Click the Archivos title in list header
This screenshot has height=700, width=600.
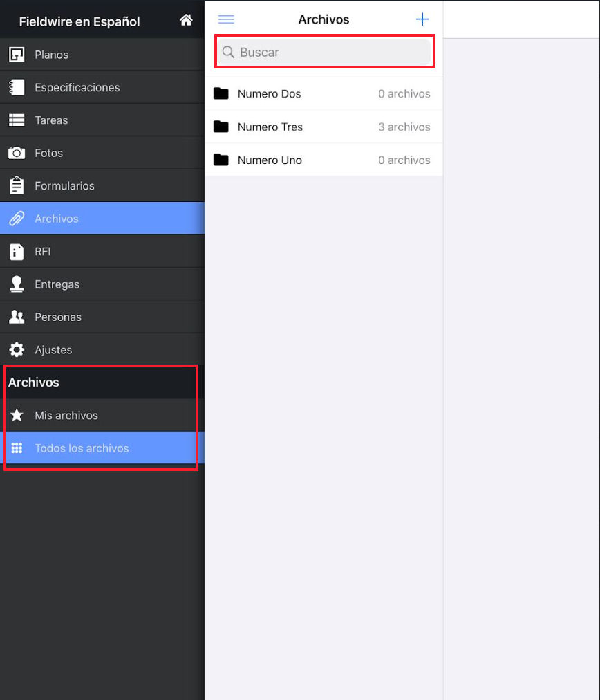point(324,19)
